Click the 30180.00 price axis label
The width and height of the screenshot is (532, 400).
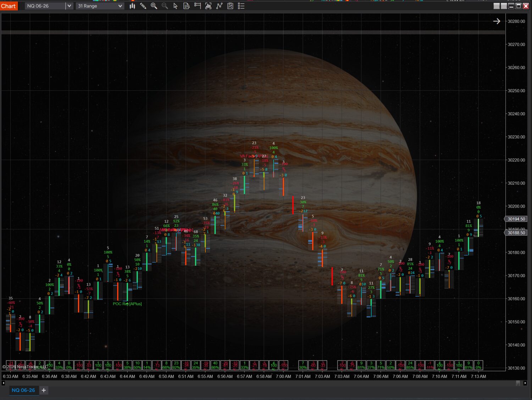pyautogui.click(x=516, y=253)
